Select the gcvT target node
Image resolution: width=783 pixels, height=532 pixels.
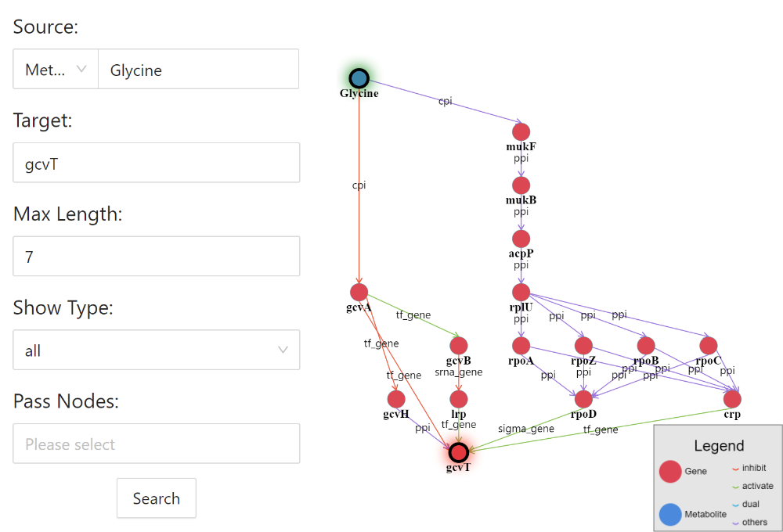pos(459,452)
